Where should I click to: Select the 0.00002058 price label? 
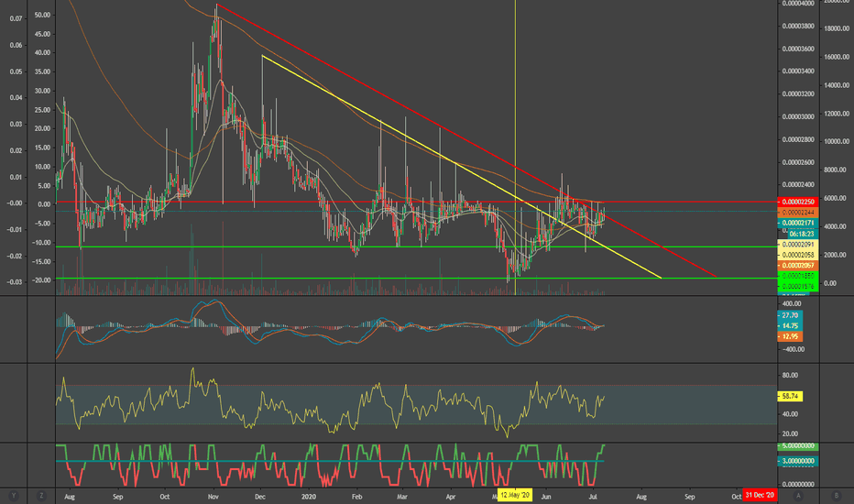(x=798, y=255)
